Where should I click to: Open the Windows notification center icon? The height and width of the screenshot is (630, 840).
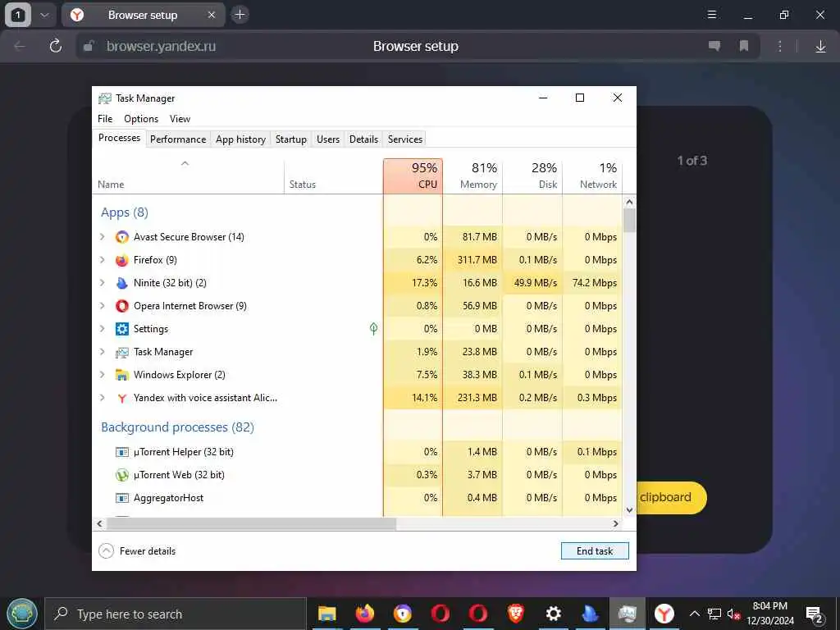click(x=815, y=614)
